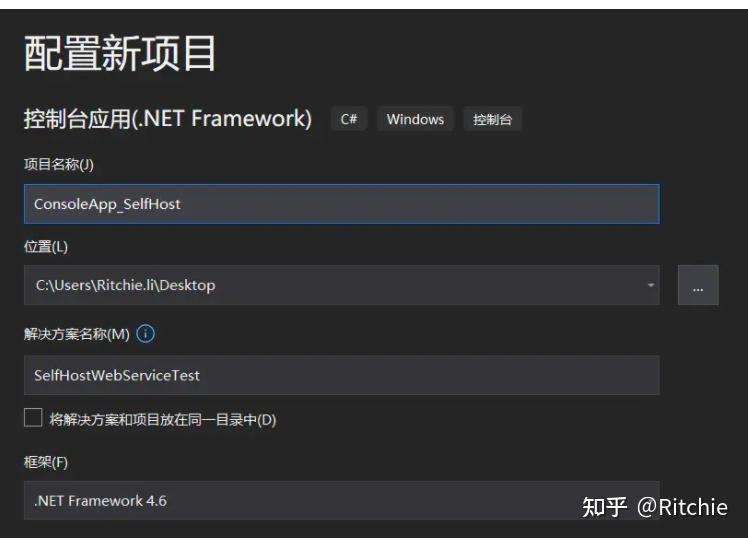Click the 配置新项目 heading
This screenshot has width=748, height=540.
pyautogui.click(x=120, y=53)
